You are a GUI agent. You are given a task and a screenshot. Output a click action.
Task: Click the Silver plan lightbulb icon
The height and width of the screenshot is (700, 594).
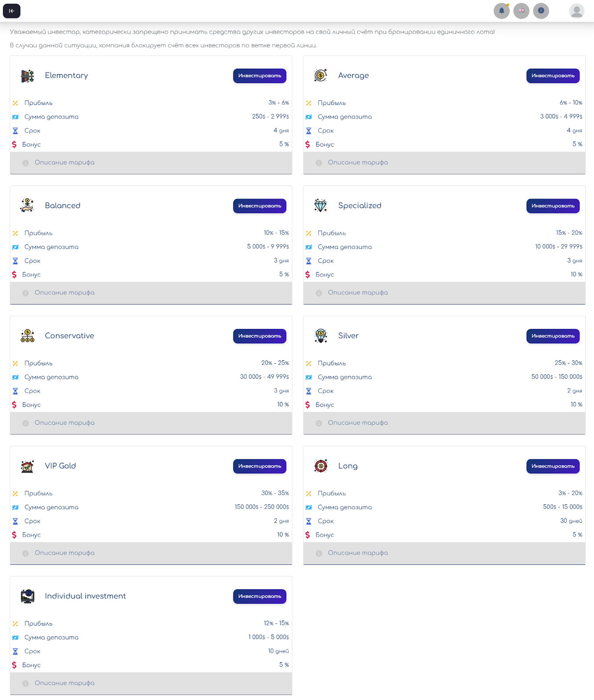tap(321, 336)
